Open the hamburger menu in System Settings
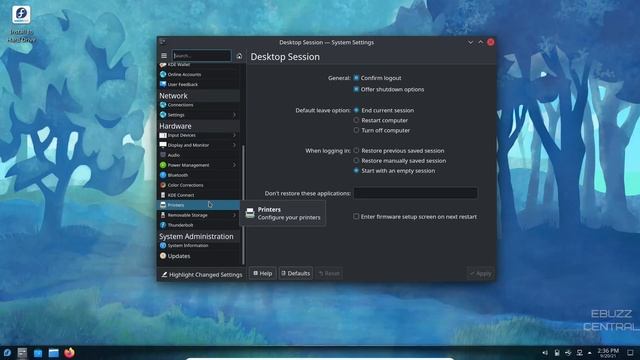 click(x=164, y=56)
